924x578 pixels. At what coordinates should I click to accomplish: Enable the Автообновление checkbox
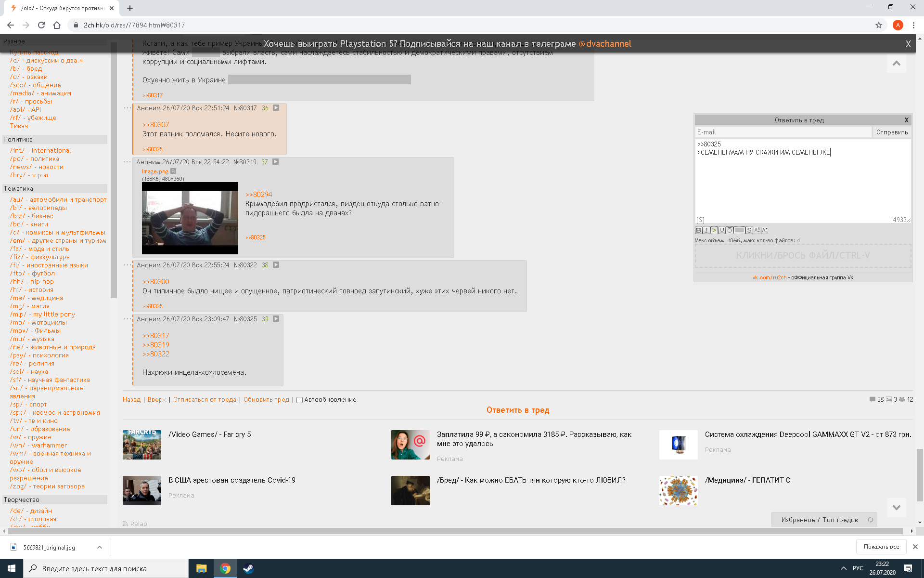(x=299, y=400)
